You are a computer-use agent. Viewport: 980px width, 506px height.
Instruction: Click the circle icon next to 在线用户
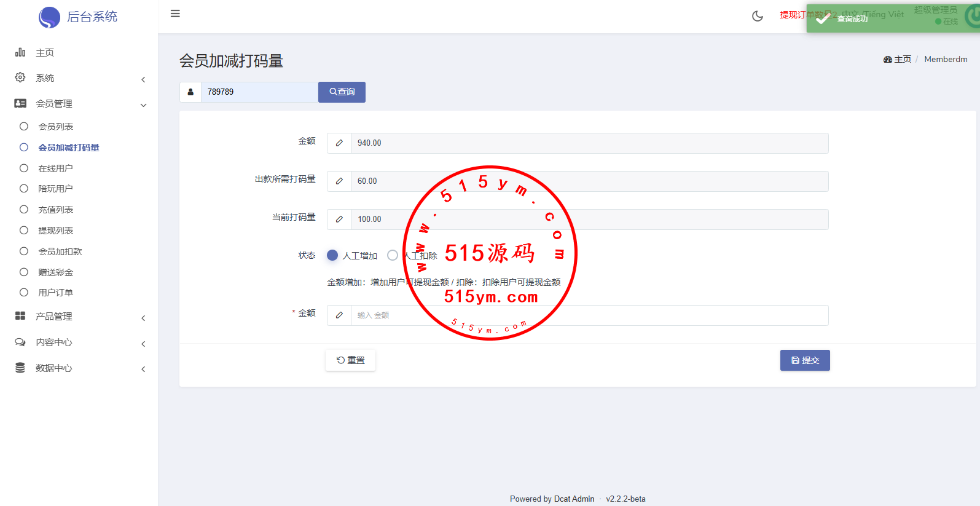coord(24,168)
